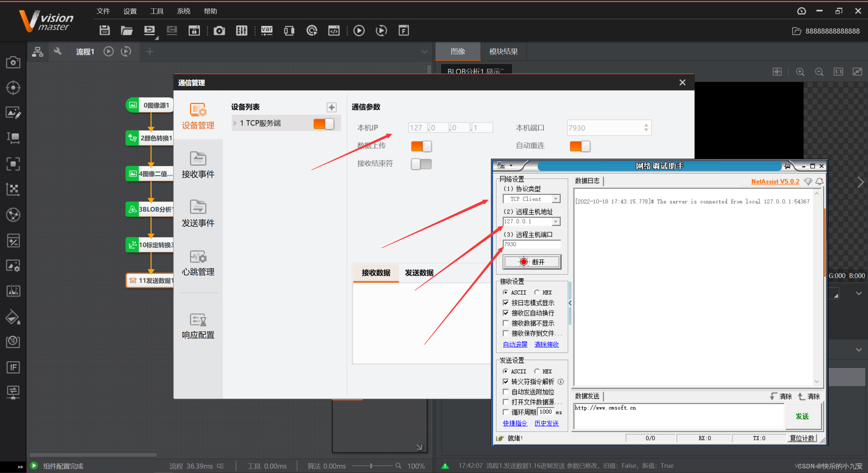This screenshot has width=868, height=473.
Task: Toggle the 数据上传 switch
Action: (421, 146)
